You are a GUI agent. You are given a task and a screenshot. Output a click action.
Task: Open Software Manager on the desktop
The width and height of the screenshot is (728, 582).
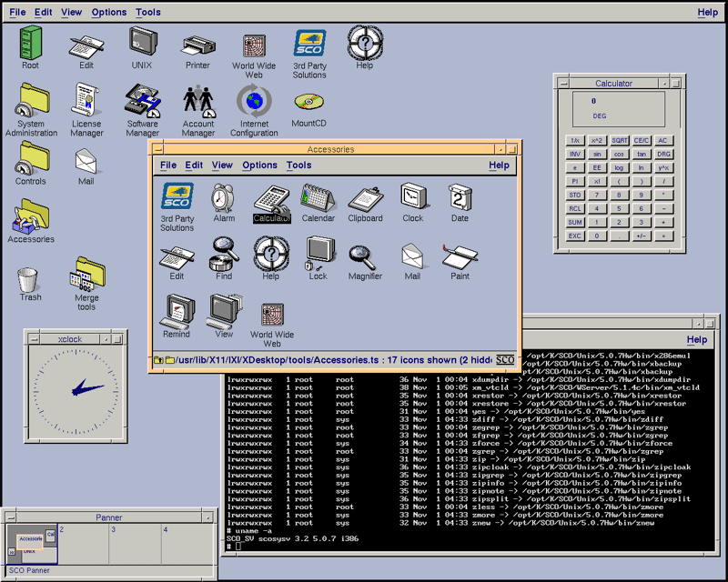pos(142,101)
